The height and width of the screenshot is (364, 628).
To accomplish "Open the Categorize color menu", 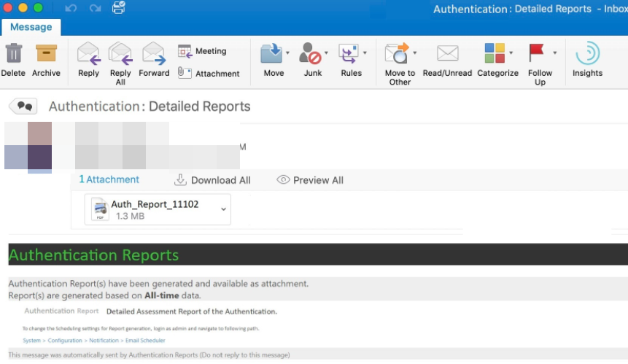I will point(511,53).
